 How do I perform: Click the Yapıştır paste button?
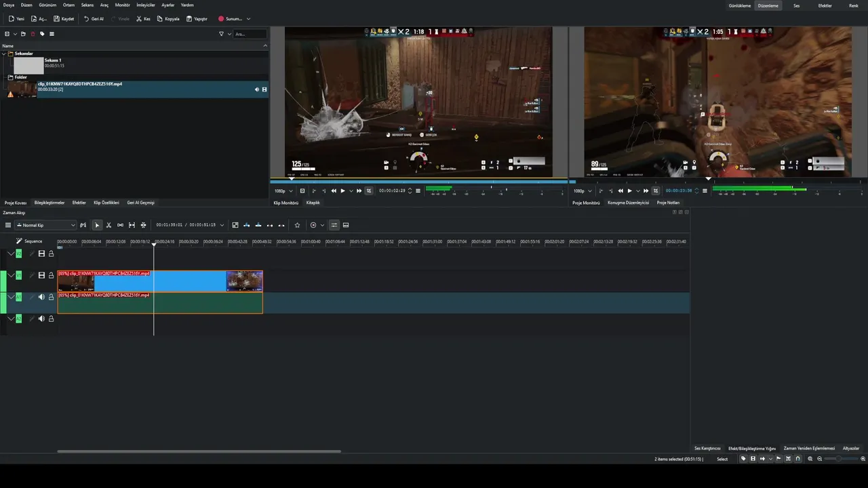197,19
